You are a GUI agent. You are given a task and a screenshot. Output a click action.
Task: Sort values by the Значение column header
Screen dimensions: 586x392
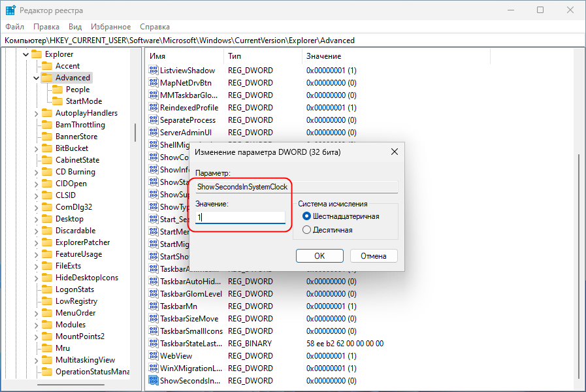tap(396, 56)
